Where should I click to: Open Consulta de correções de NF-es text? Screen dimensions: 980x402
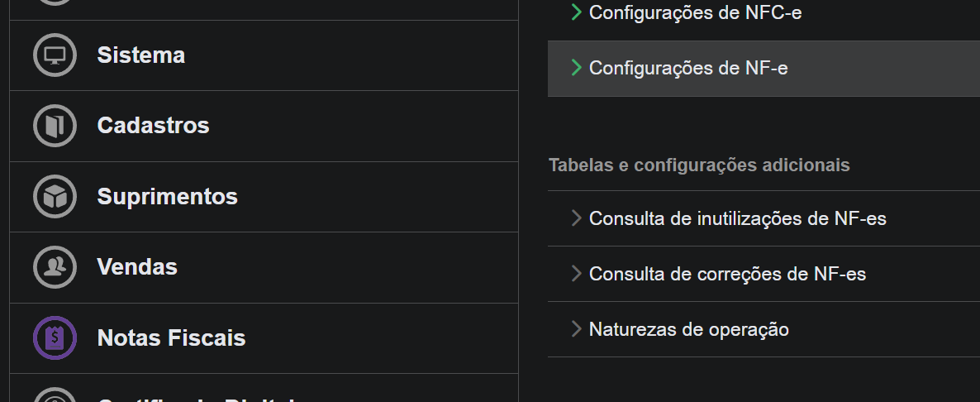(x=727, y=274)
